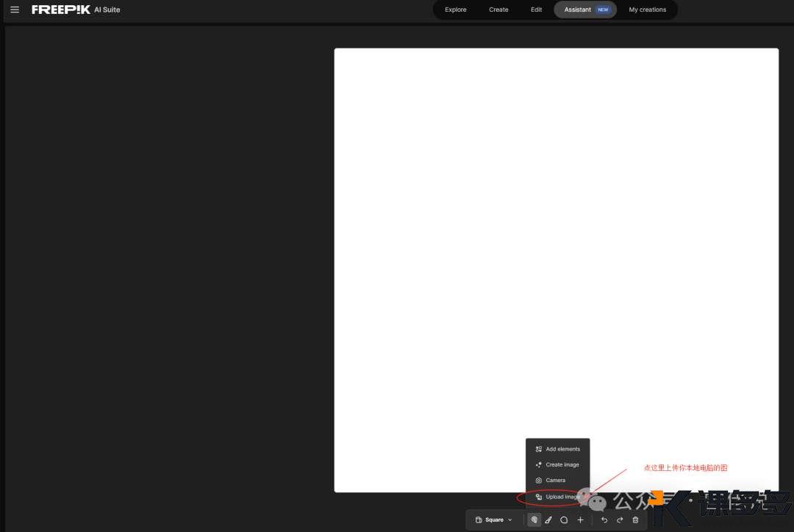Redo the last canvas action
Image resolution: width=794 pixels, height=532 pixels.
620,520
